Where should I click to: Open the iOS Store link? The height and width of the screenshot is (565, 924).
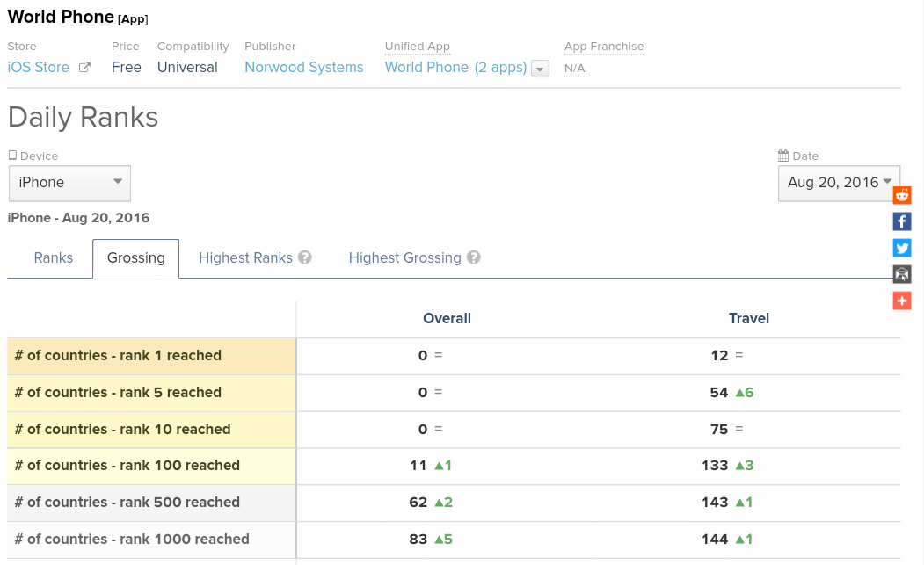pos(38,68)
